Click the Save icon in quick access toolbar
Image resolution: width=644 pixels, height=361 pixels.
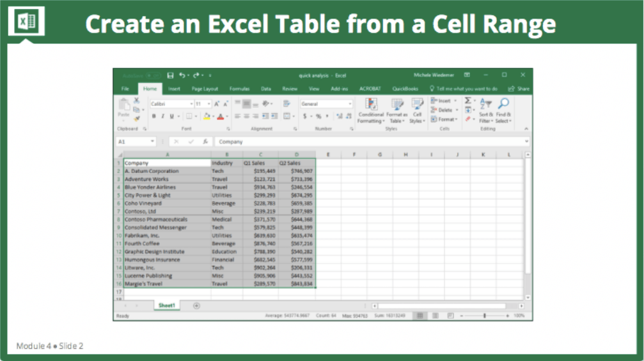coord(171,75)
